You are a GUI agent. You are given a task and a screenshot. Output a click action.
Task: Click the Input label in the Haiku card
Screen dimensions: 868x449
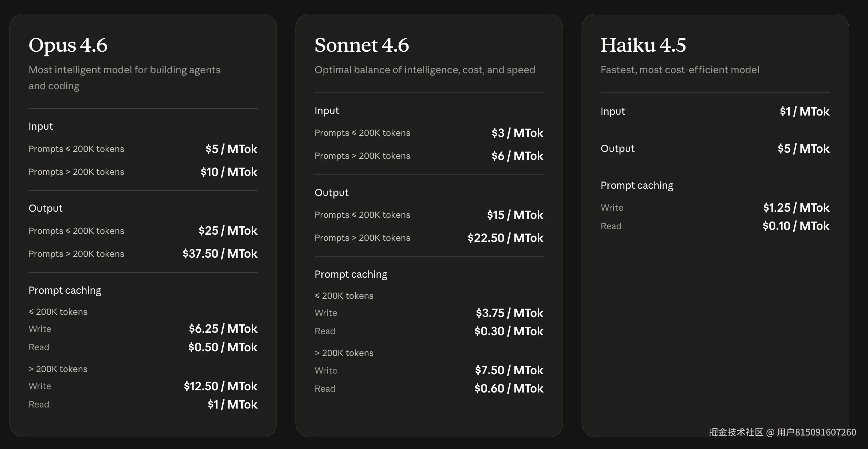(613, 112)
